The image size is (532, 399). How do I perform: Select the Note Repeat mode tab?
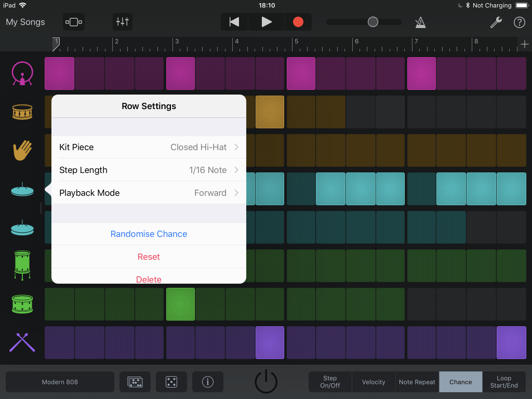pyautogui.click(x=417, y=382)
